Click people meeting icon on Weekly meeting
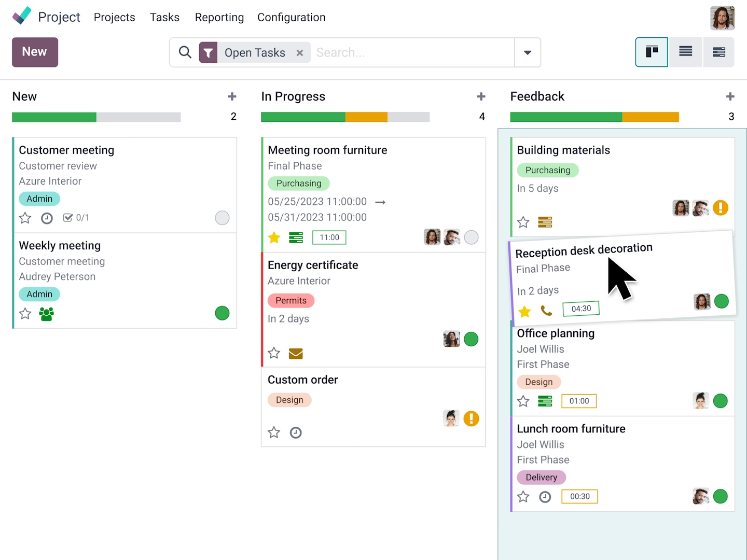 (47, 314)
